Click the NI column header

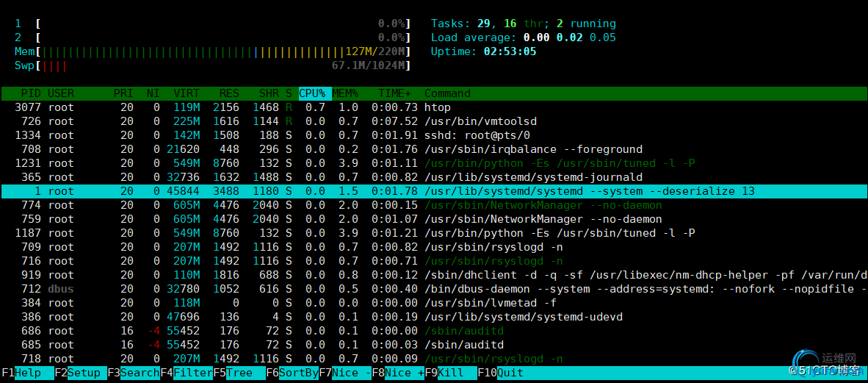(x=153, y=93)
